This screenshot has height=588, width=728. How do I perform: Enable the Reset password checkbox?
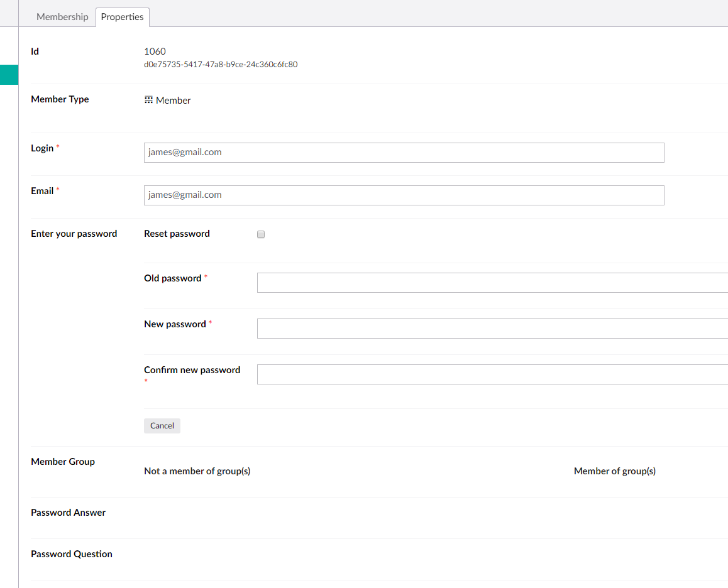coord(260,234)
